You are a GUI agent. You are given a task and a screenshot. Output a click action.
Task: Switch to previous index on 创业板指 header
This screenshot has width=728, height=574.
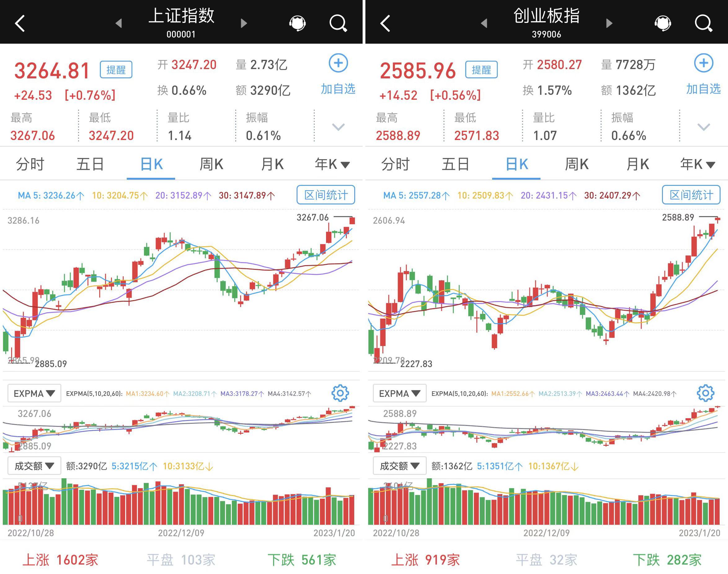coord(484,23)
